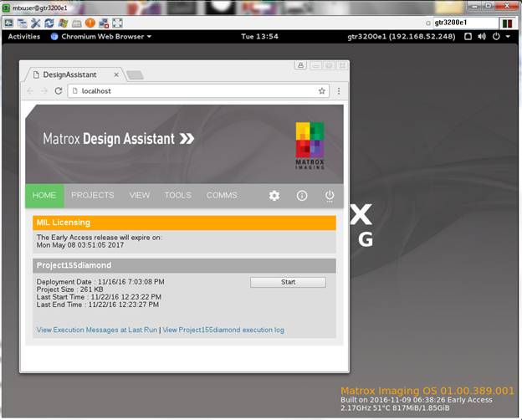This screenshot has height=420, width=522.
Task: Reload the localhost page
Action: pos(59,91)
